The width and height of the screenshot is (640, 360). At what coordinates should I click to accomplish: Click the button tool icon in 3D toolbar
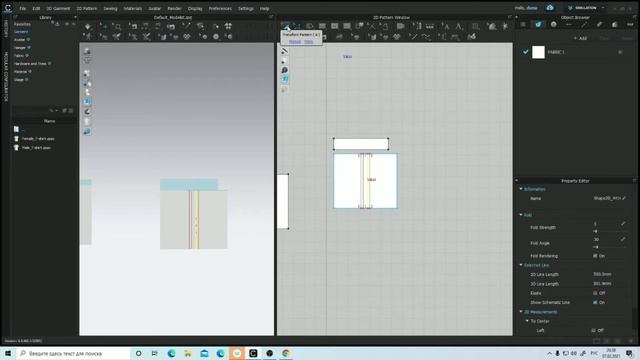[216, 37]
